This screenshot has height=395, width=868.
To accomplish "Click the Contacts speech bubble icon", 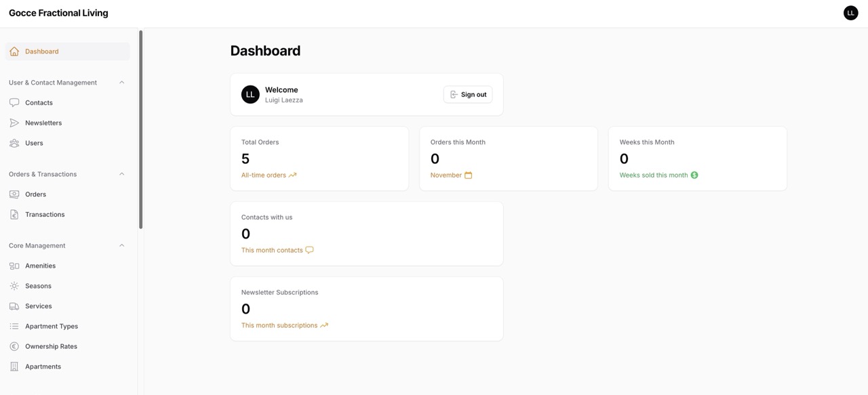I will click(x=14, y=103).
